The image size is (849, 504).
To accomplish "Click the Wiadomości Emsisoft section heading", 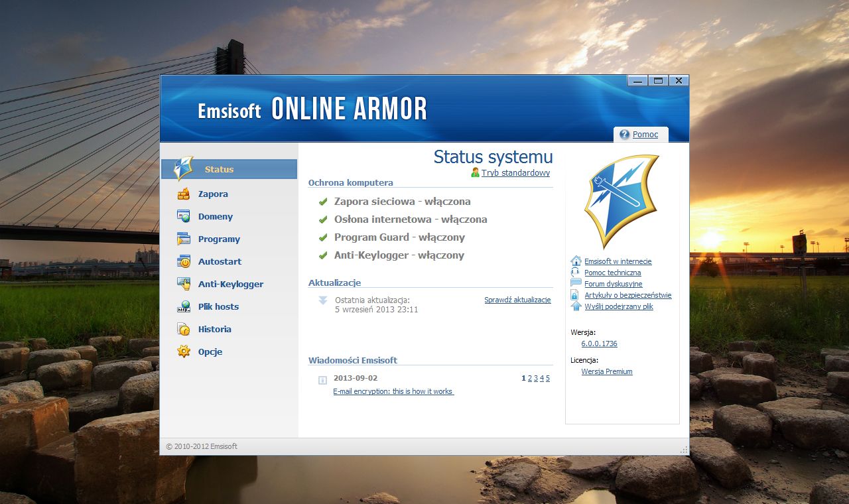I will (x=353, y=360).
